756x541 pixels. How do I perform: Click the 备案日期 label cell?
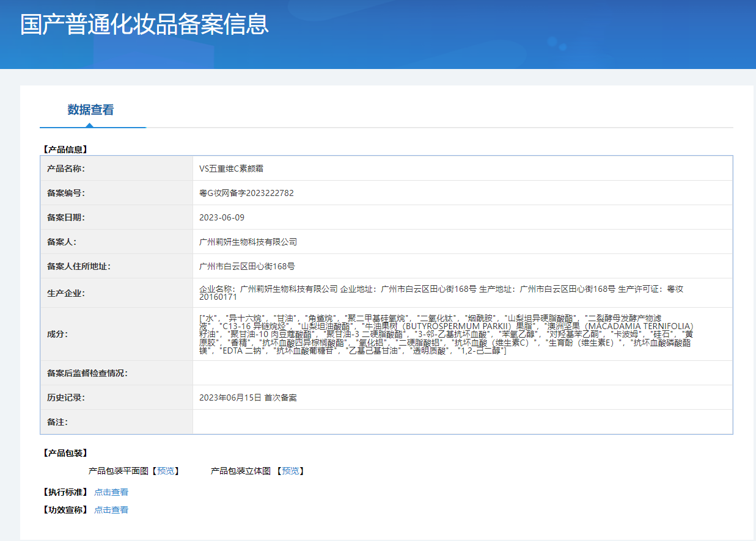[117, 217]
